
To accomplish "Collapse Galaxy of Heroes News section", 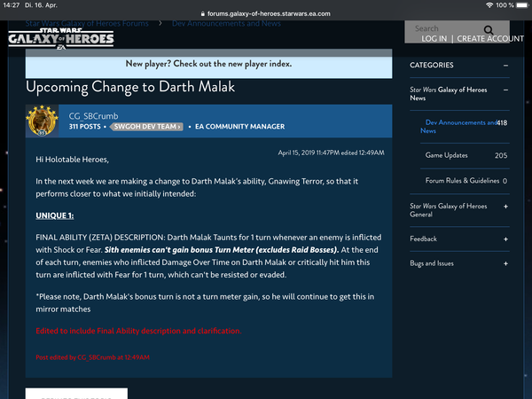I will pyautogui.click(x=505, y=90).
